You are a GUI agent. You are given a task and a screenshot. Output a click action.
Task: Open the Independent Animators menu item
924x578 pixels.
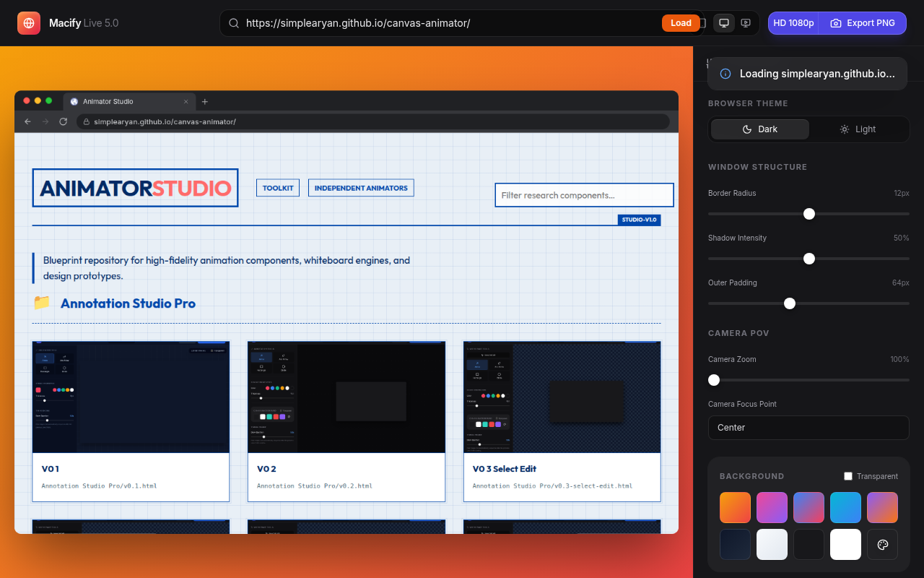[361, 188]
